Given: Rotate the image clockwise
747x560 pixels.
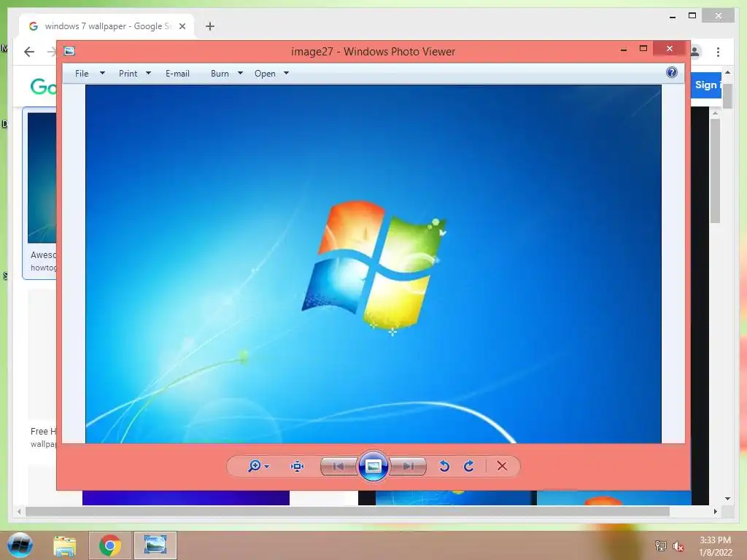Looking at the screenshot, I should (469, 466).
